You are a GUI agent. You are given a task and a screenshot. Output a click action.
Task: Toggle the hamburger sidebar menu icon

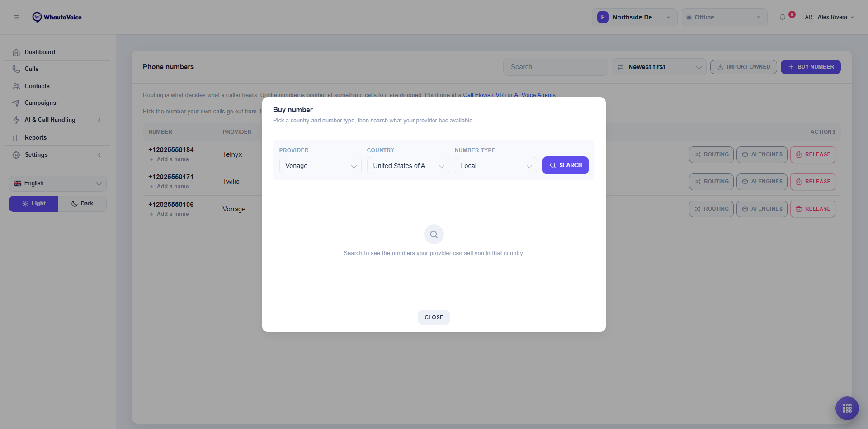(x=16, y=17)
